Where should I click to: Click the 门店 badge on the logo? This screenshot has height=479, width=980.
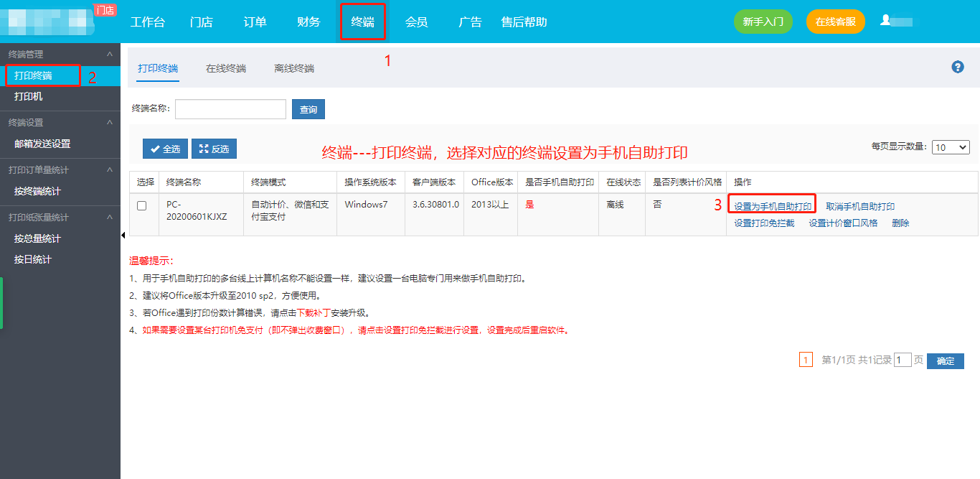105,10
